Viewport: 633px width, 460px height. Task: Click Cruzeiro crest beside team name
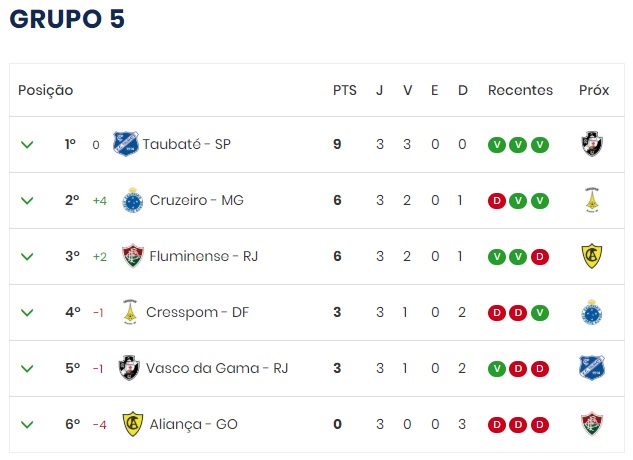(x=132, y=200)
